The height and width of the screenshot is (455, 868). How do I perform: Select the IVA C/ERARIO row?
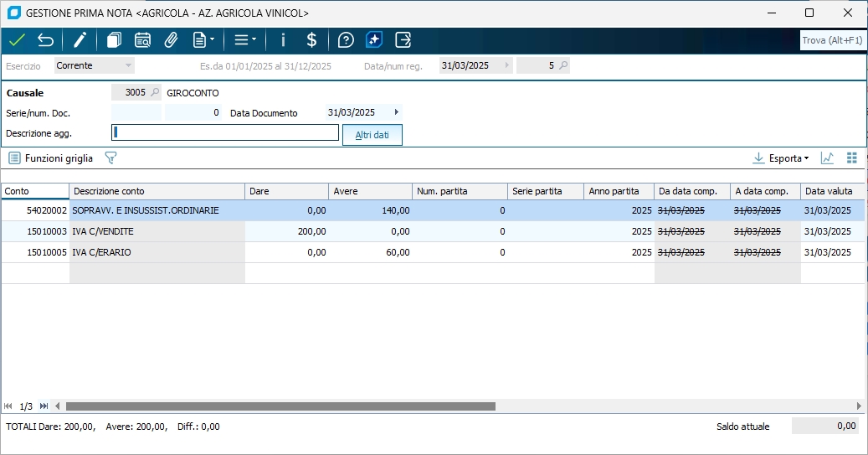pos(157,252)
